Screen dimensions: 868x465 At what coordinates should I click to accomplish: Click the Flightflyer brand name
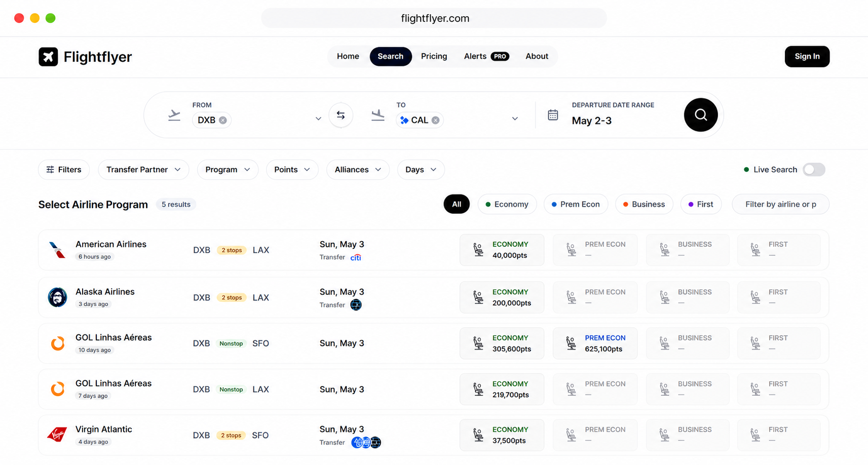pyautogui.click(x=98, y=57)
